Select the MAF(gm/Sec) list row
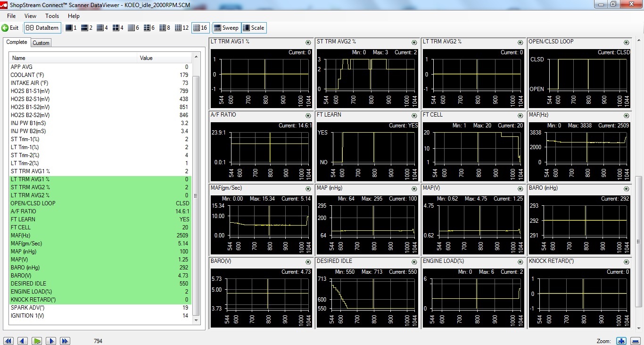 pyautogui.click(x=100, y=244)
